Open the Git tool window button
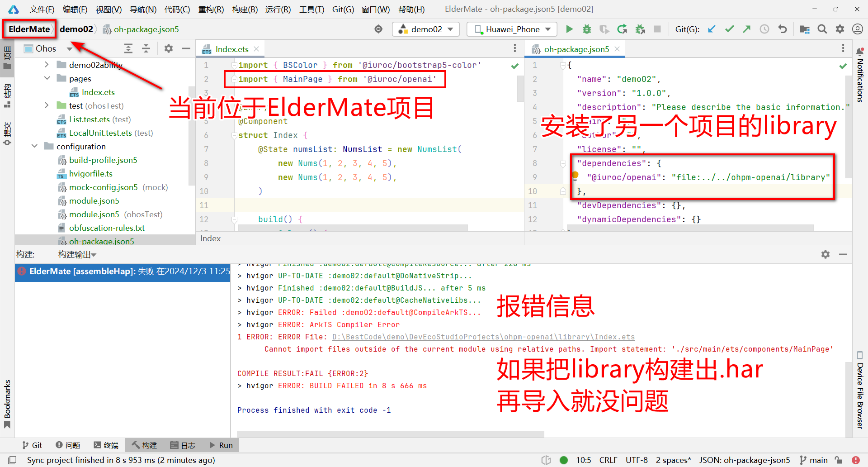 33,445
